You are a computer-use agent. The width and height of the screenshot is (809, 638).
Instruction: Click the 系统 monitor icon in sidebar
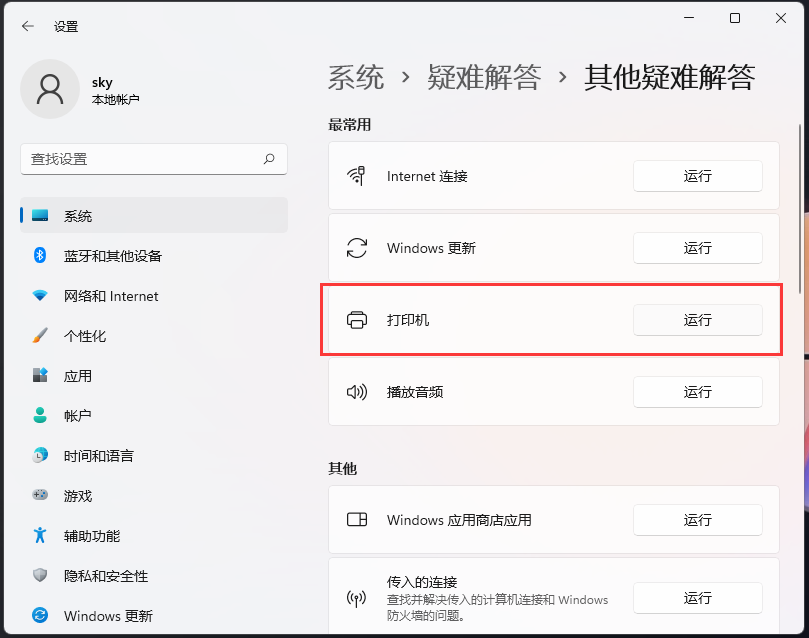40,215
